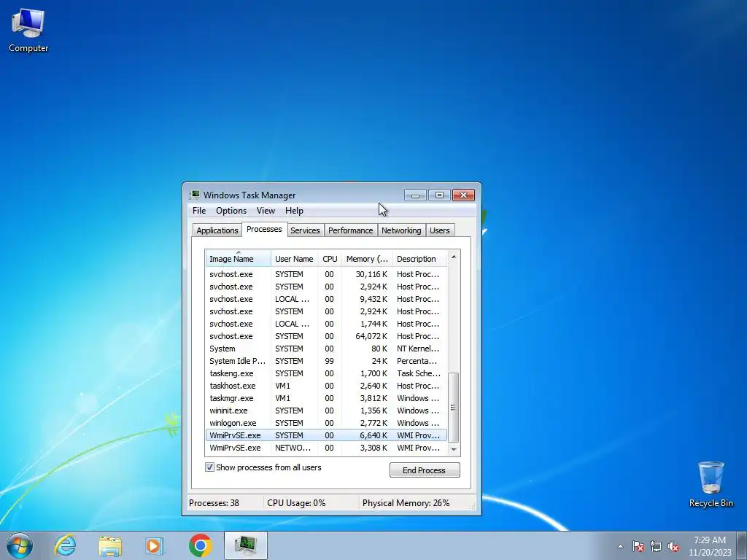Sort by Description column header
This screenshot has height=560, width=747.
pyautogui.click(x=419, y=259)
